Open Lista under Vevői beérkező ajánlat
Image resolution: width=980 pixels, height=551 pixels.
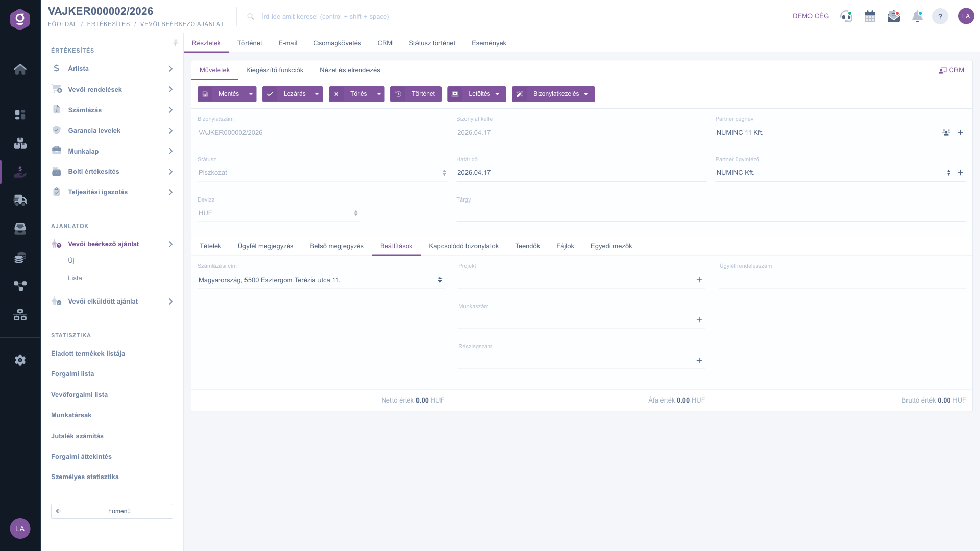[75, 278]
